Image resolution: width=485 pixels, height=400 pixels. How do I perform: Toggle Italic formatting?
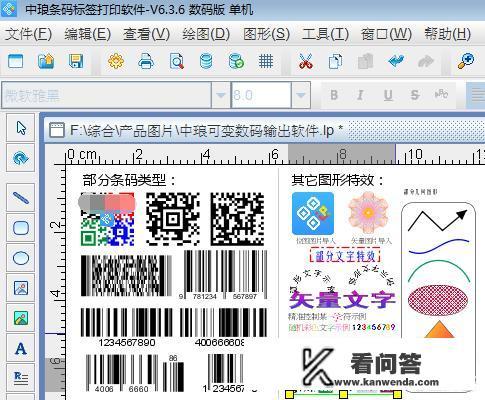(360, 95)
